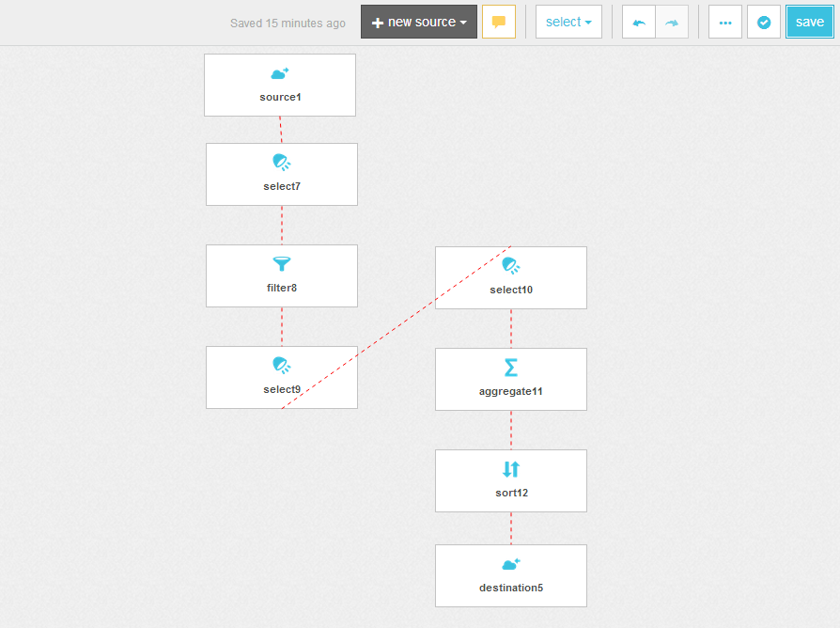
Task: Click the sigma icon on aggregate11
Action: tap(510, 368)
